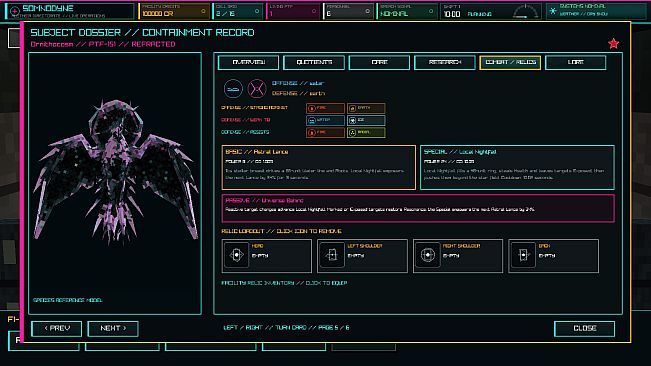Image resolution: width=651 pixels, height=366 pixels.
Task: Click 'OFFENSE // water' label
Action: coord(298,83)
